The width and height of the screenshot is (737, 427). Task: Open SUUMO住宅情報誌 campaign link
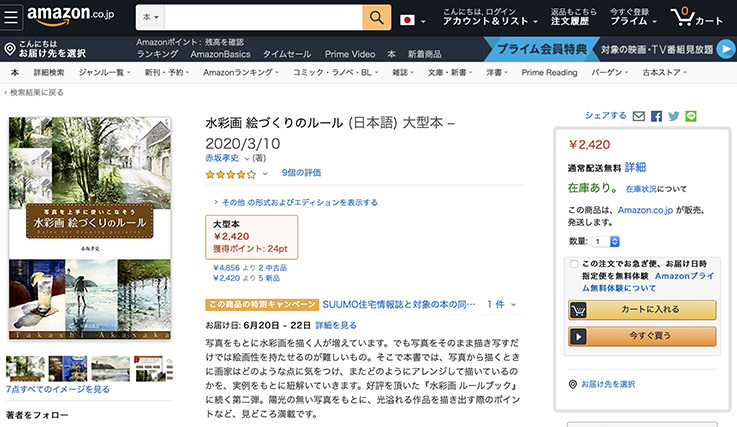coord(399,305)
